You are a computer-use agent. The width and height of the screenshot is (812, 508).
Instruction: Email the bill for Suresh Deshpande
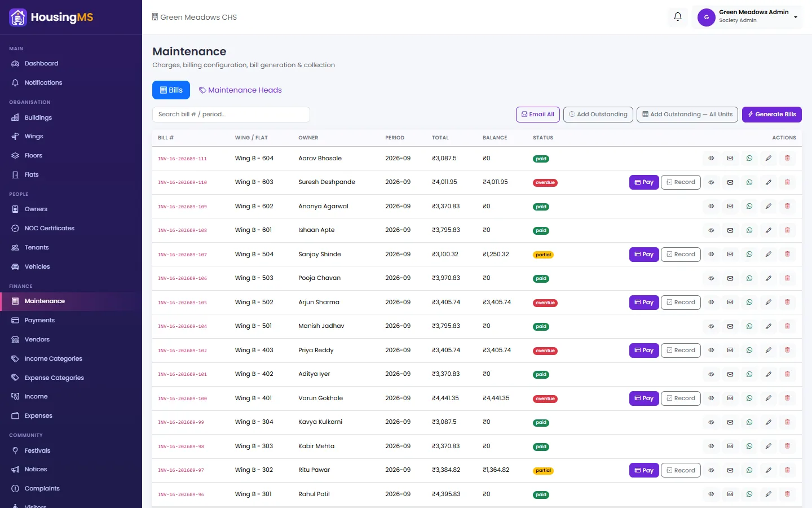coord(730,182)
